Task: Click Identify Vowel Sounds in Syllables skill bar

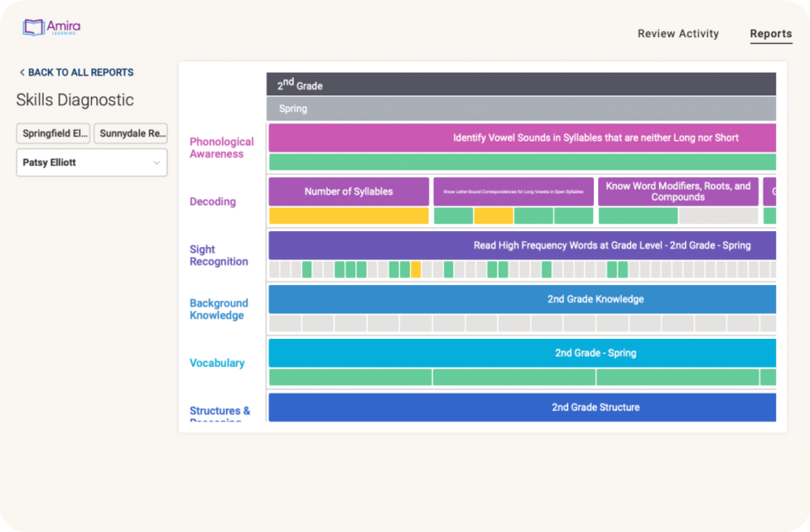Action: point(522,137)
